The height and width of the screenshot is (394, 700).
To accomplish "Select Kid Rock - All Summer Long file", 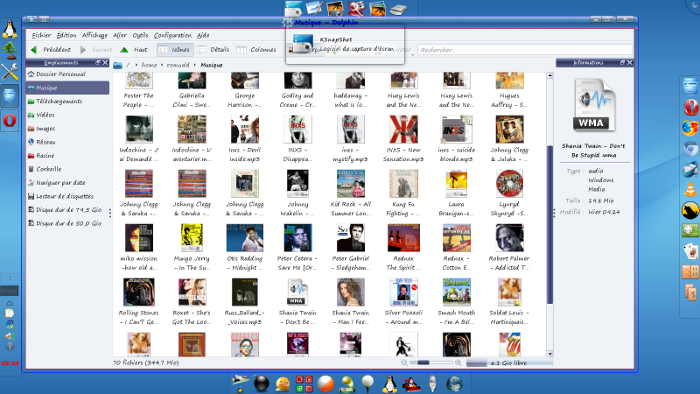I will point(350,193).
